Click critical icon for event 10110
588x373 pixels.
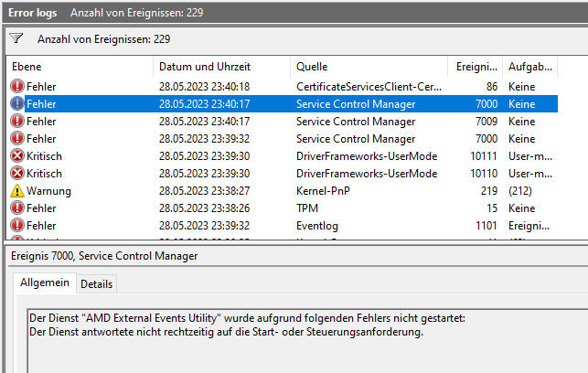pos(17,174)
